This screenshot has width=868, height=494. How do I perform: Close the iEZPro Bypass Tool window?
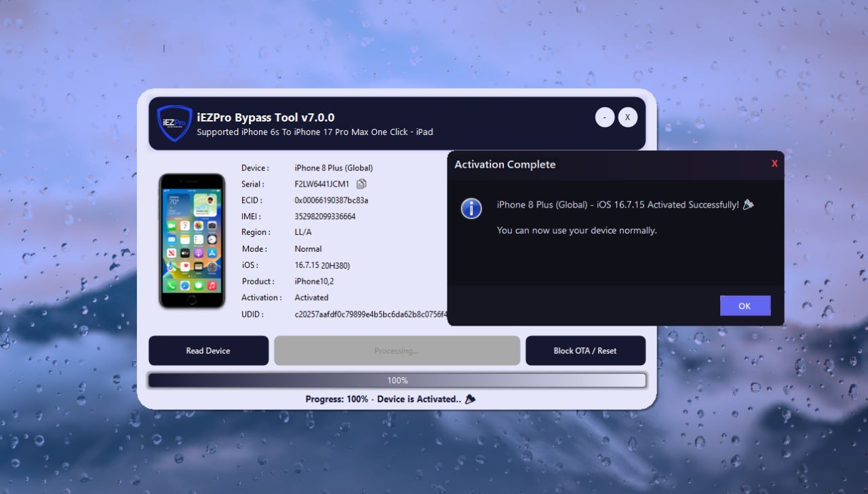tap(627, 117)
